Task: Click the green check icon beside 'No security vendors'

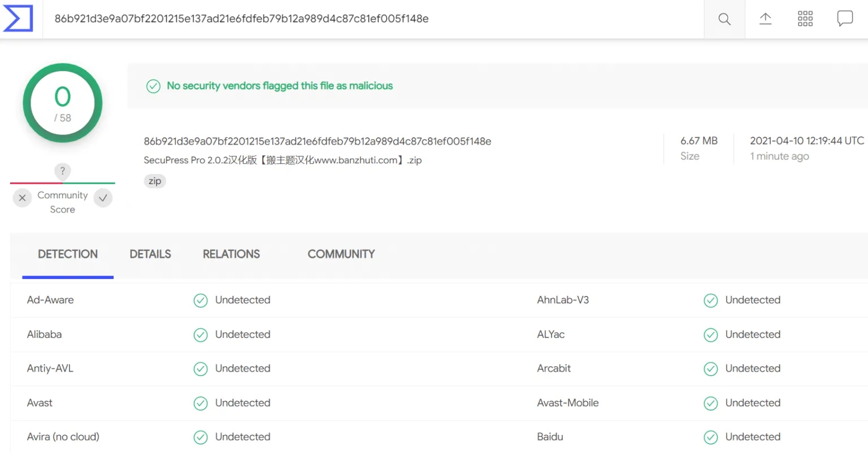Action: pos(153,86)
